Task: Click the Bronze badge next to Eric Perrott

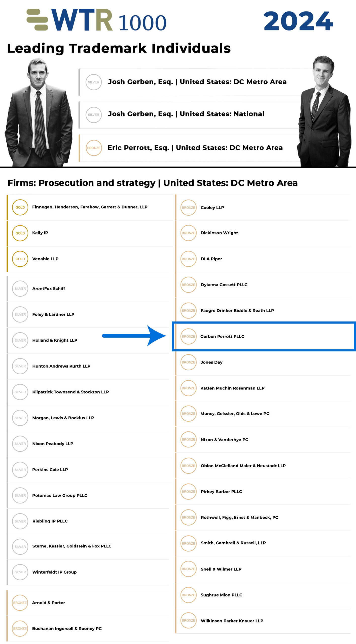Action: pos(94,148)
